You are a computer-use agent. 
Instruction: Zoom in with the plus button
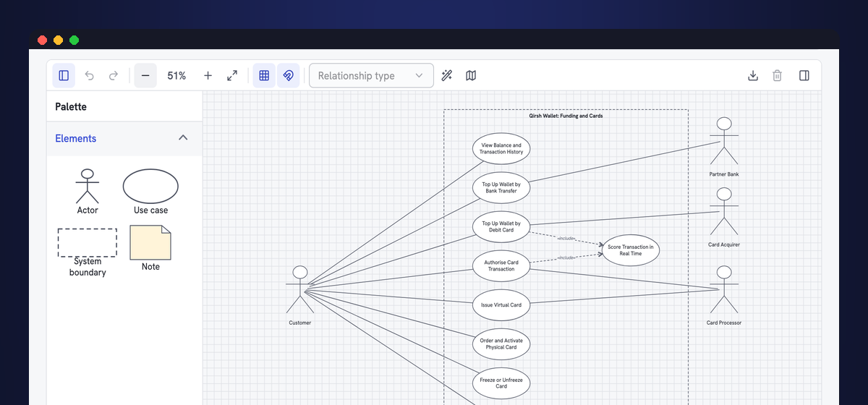tap(208, 75)
